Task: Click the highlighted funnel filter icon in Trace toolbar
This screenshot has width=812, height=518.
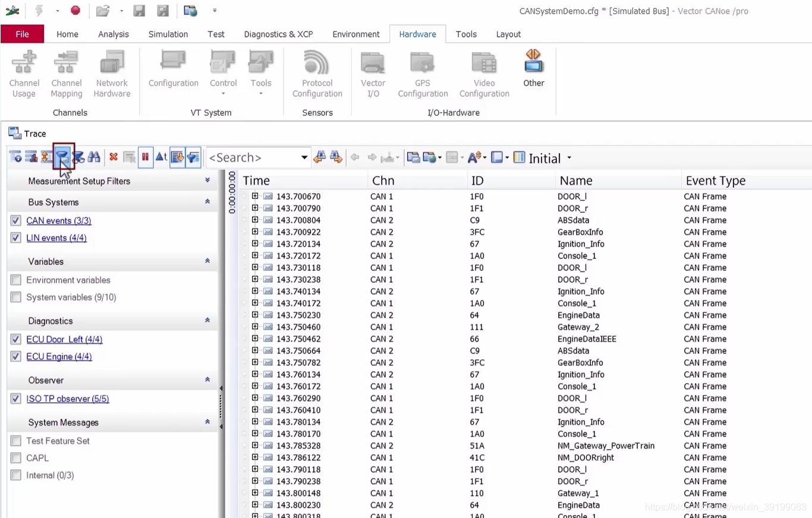Action: 62,157
